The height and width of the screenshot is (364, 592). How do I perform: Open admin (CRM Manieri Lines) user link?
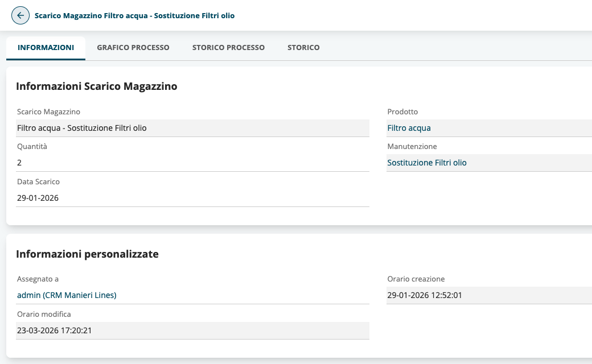click(x=67, y=295)
